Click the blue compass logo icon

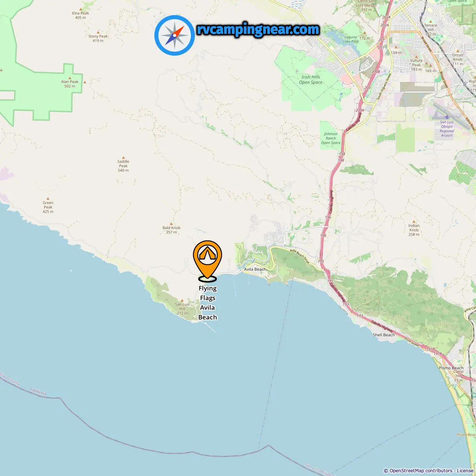point(174,35)
